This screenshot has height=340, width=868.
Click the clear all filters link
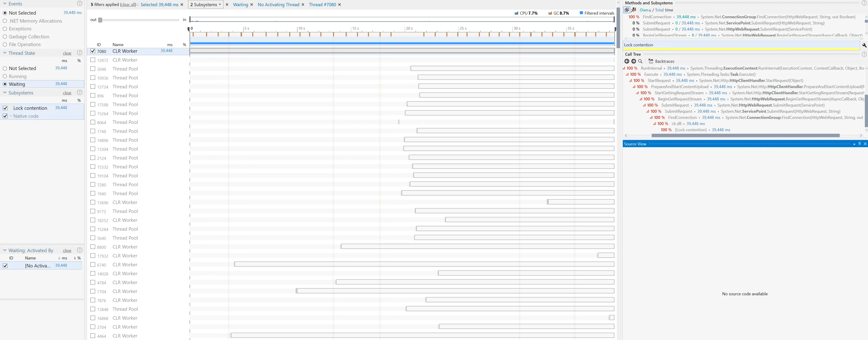pyautogui.click(x=128, y=5)
